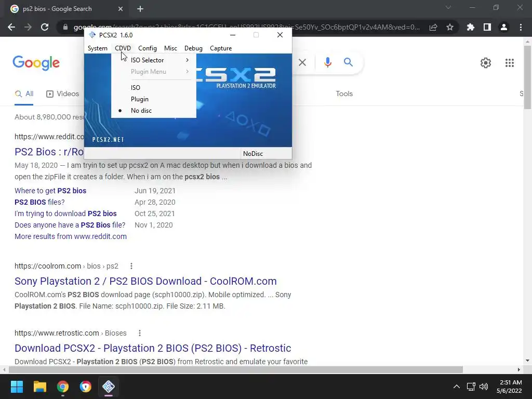This screenshot has width=532, height=399.
Task: Click the horizontal scrollbar thumb
Action: click(236, 369)
